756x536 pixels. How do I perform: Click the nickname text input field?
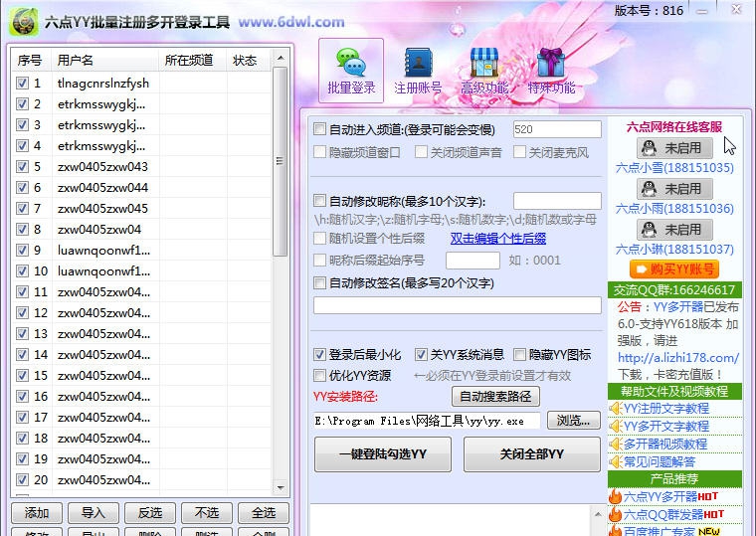(x=557, y=201)
